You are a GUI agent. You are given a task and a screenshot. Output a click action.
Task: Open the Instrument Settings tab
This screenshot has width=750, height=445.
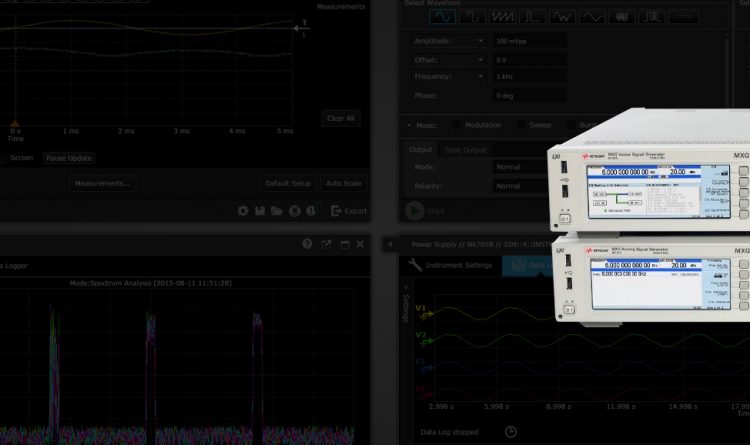[x=450, y=265]
